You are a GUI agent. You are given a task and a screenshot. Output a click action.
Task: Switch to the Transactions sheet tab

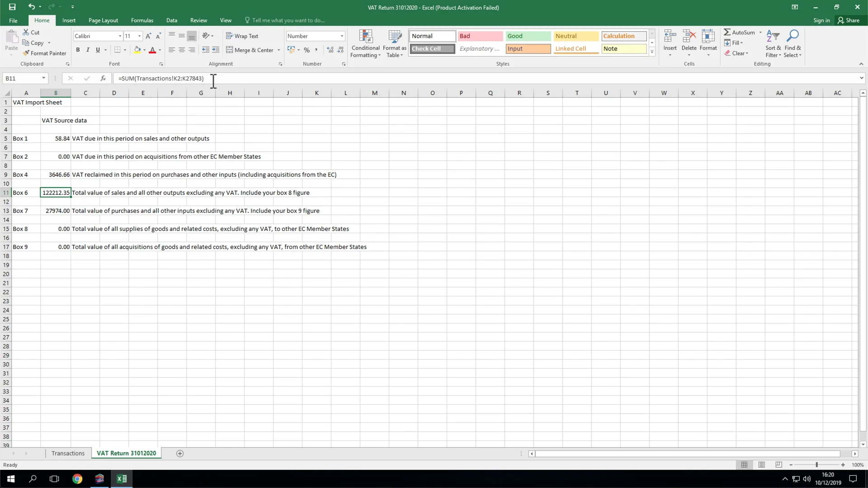point(68,454)
